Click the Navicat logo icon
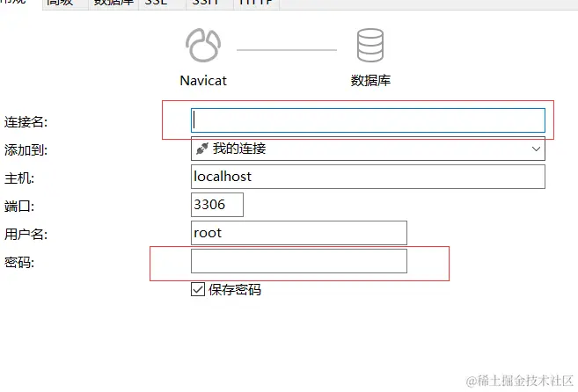Image resolution: width=578 pixels, height=392 pixels. pos(203,46)
